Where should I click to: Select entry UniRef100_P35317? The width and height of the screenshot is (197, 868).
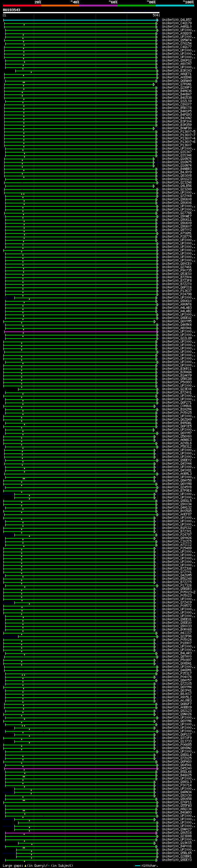point(177,674)
